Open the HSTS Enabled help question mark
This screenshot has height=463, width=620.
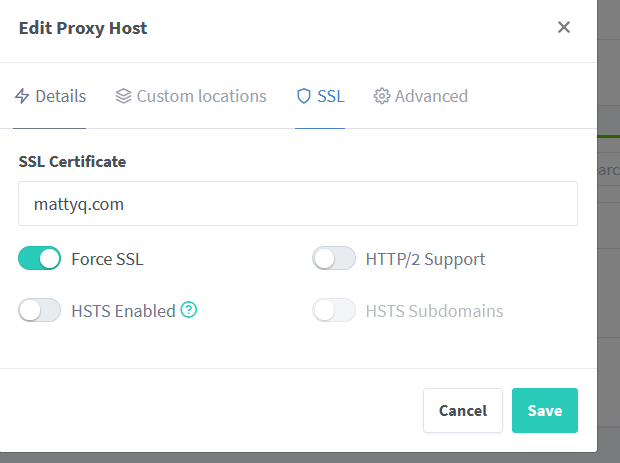point(189,310)
